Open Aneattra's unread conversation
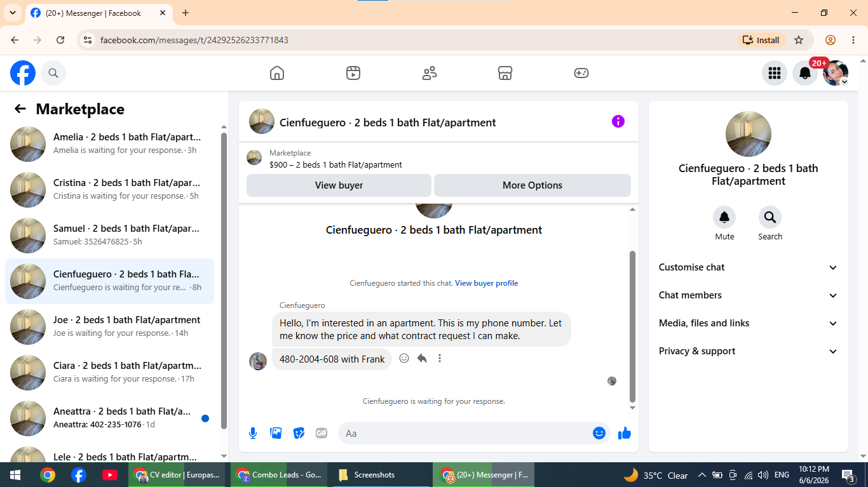 point(110,418)
